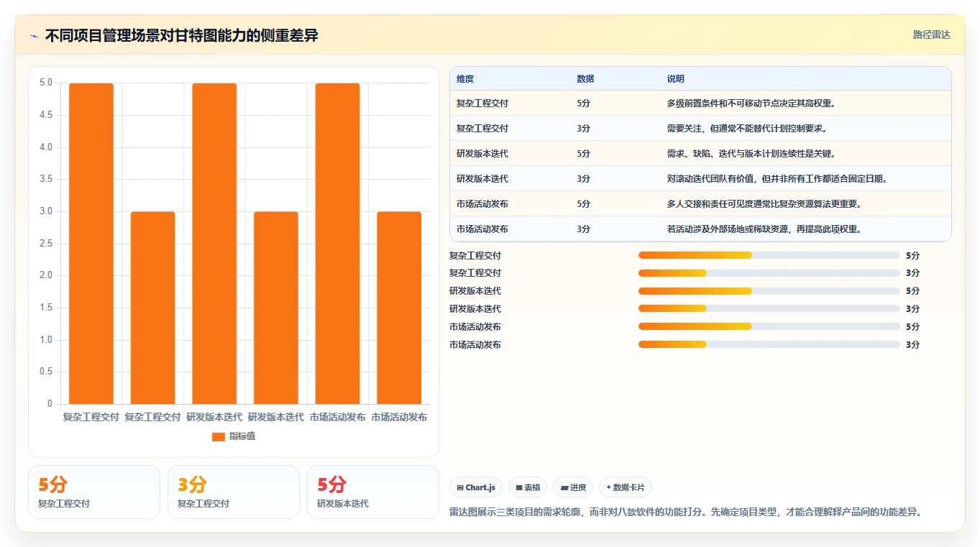Viewport: 980px width, 547px height.
Task: Click the 5.0 chart bar for 市场活动发布
Action: pos(337,244)
